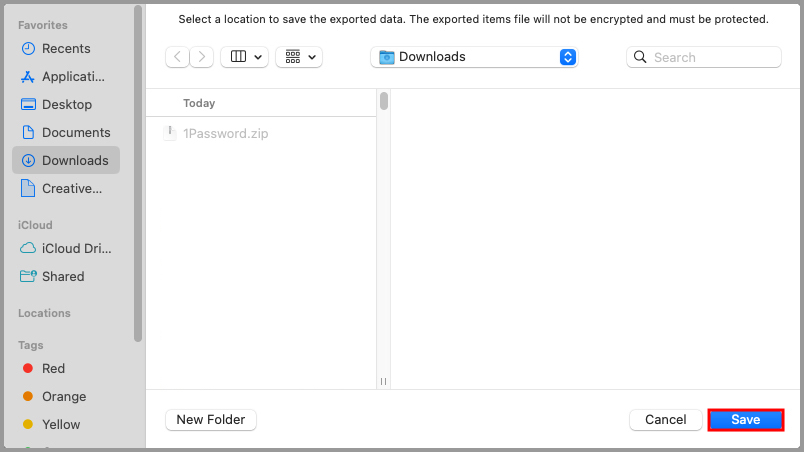Open the column view options dropdown
This screenshot has height=452, width=804.
[x=244, y=57]
